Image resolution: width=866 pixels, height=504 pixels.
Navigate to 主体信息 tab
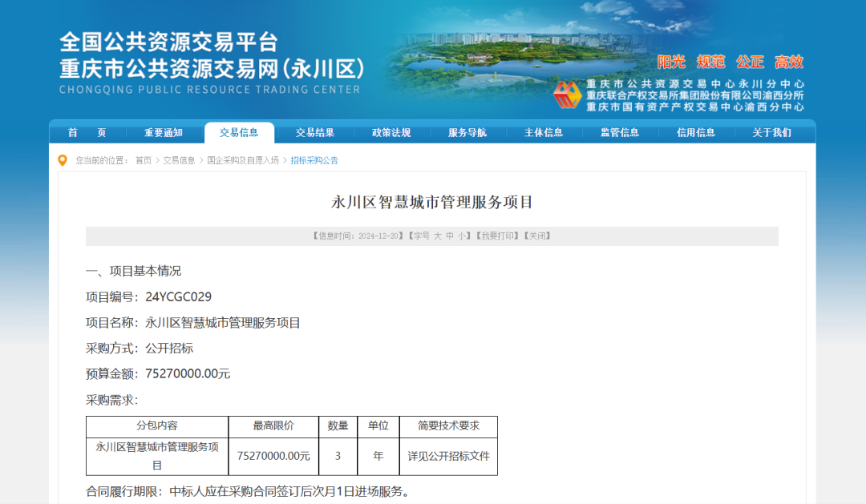tap(544, 133)
